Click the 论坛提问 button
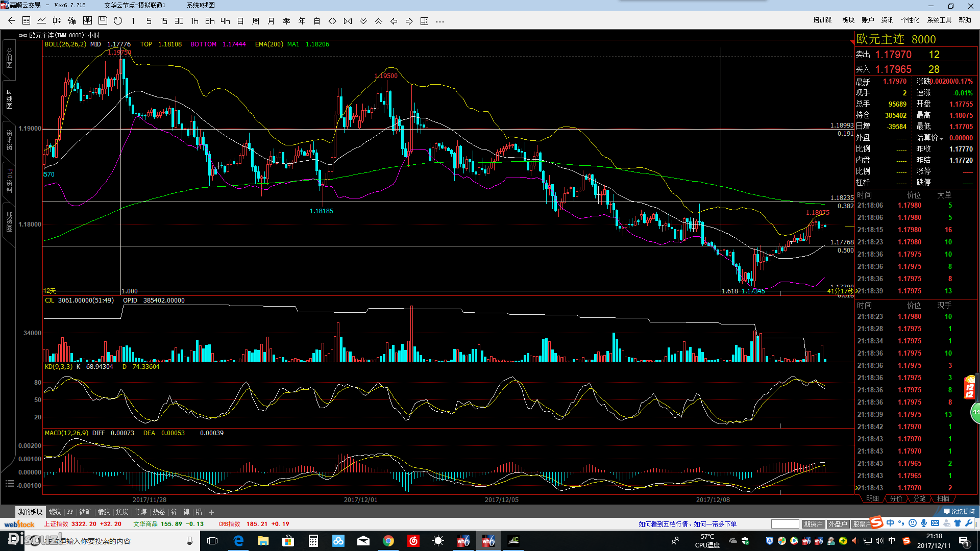This screenshot has width=980, height=551. coord(960,511)
